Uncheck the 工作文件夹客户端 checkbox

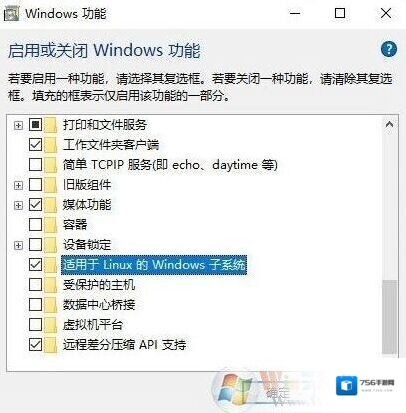tap(35, 145)
